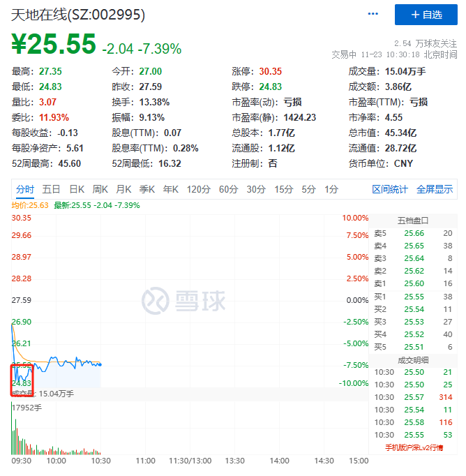Select the 卖1 order row at 25.60
Screen dimensions: 466x476
pos(413,283)
